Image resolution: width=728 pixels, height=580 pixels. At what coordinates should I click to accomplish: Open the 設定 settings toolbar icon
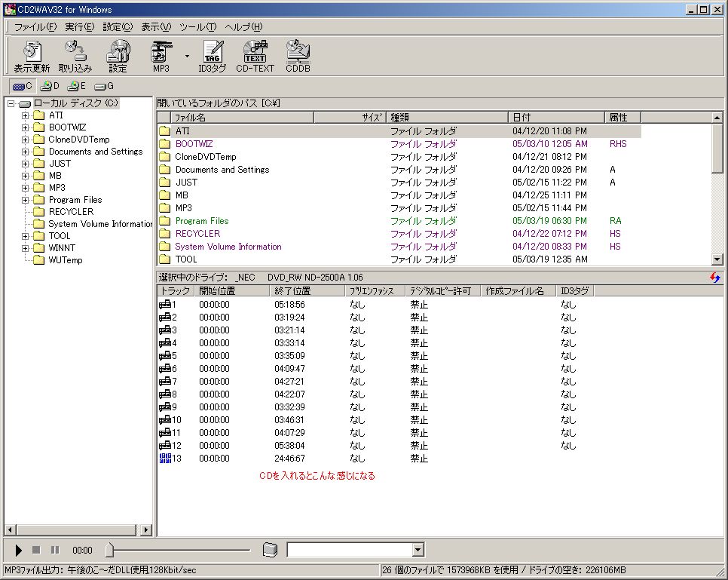pyautogui.click(x=118, y=56)
